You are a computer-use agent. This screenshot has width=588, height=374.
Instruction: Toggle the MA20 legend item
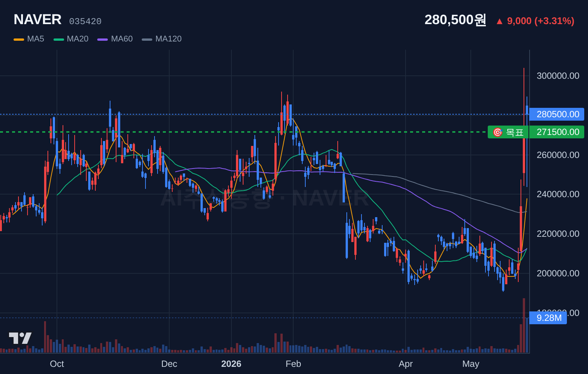71,39
